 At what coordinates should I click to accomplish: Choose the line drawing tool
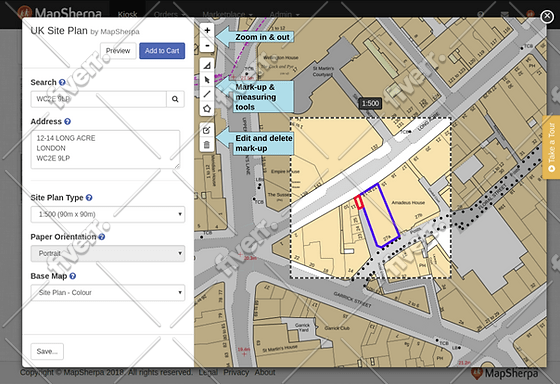207,94
